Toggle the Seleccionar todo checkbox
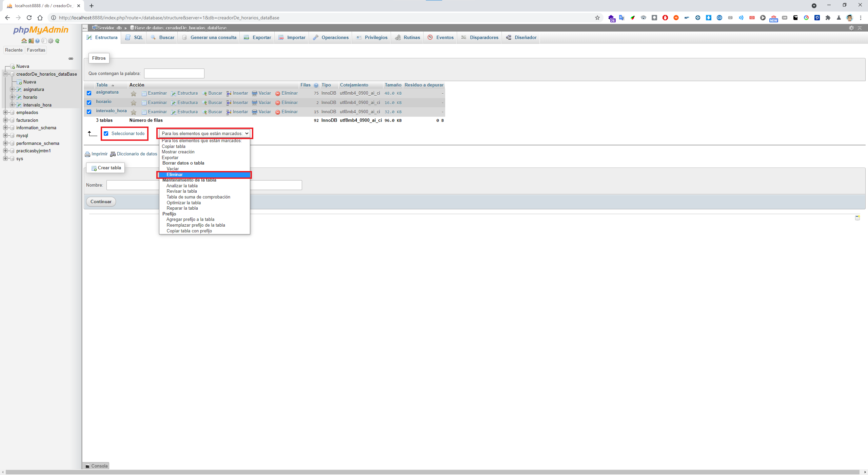Viewport: 868px width, 475px height. point(106,134)
